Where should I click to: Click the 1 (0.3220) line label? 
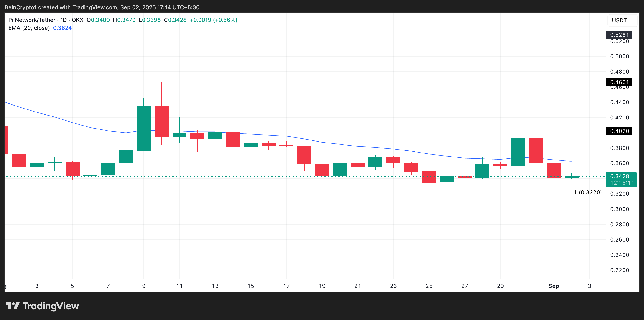pyautogui.click(x=588, y=192)
